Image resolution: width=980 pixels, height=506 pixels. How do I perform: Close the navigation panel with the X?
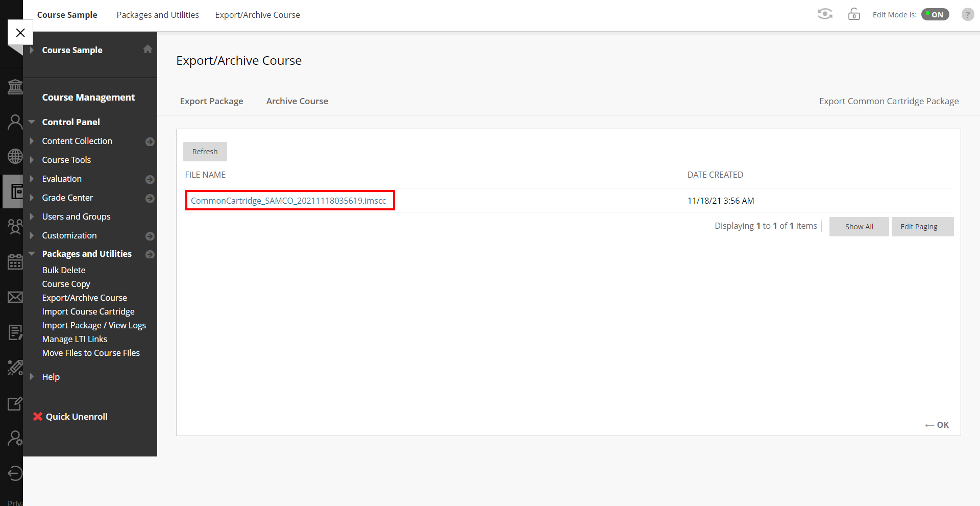coord(20,33)
